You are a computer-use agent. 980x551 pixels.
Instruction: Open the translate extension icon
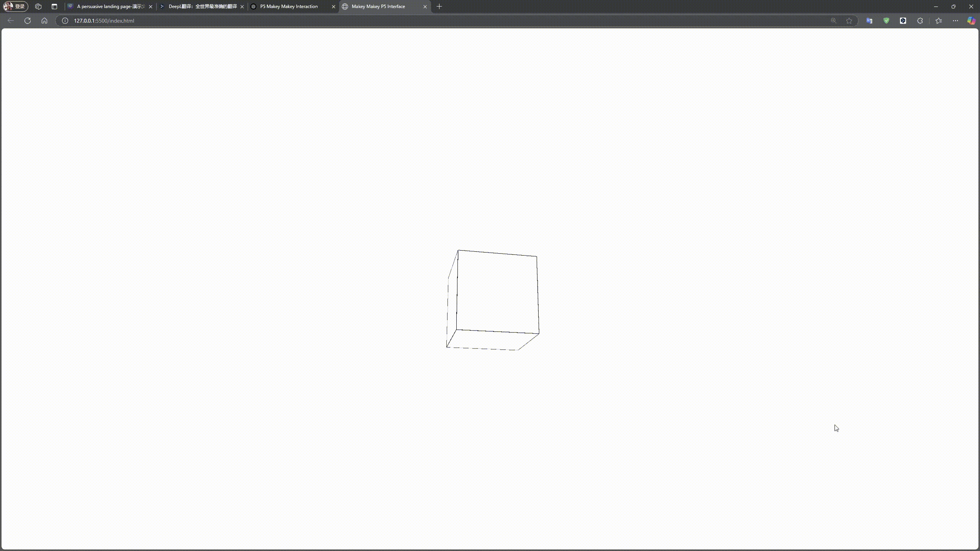click(x=869, y=21)
